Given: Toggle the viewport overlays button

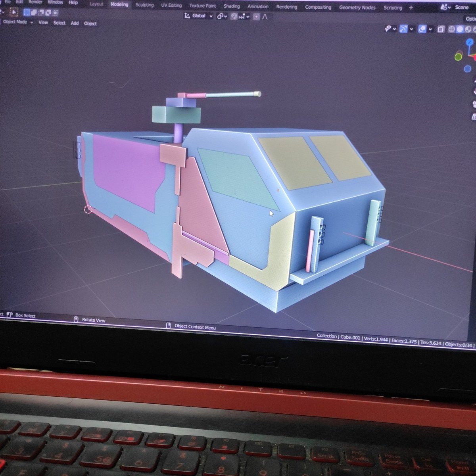Looking at the screenshot, I should [x=422, y=29].
